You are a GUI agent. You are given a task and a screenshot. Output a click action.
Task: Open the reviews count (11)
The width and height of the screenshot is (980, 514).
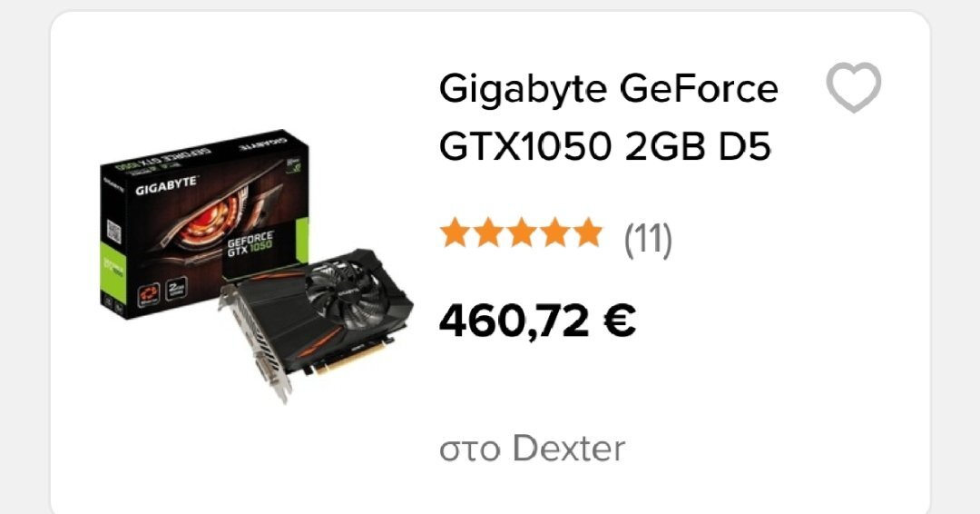coord(648,239)
